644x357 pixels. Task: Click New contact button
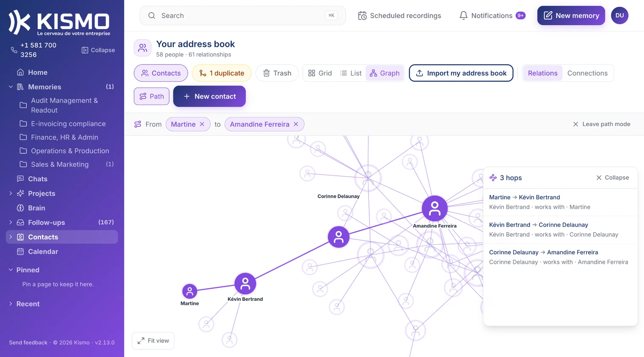[209, 96]
